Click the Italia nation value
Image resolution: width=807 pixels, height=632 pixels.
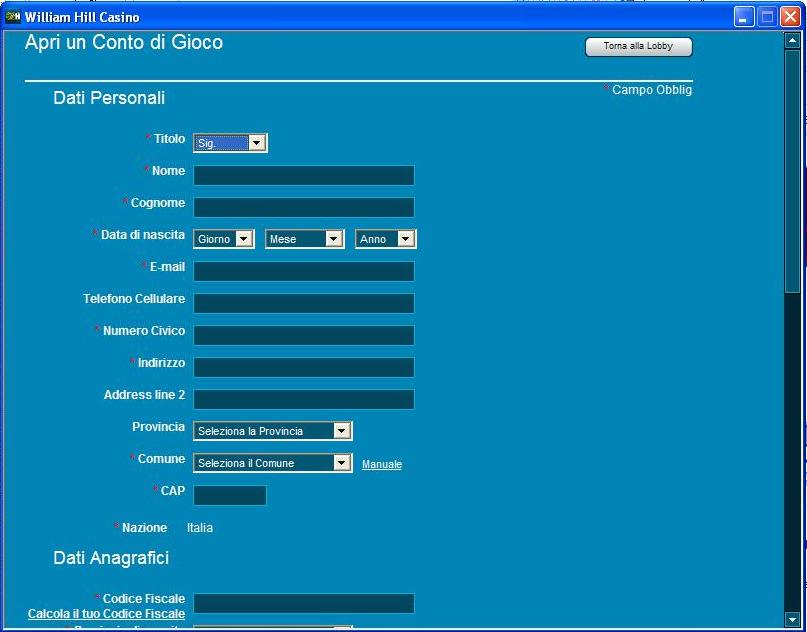coord(200,528)
